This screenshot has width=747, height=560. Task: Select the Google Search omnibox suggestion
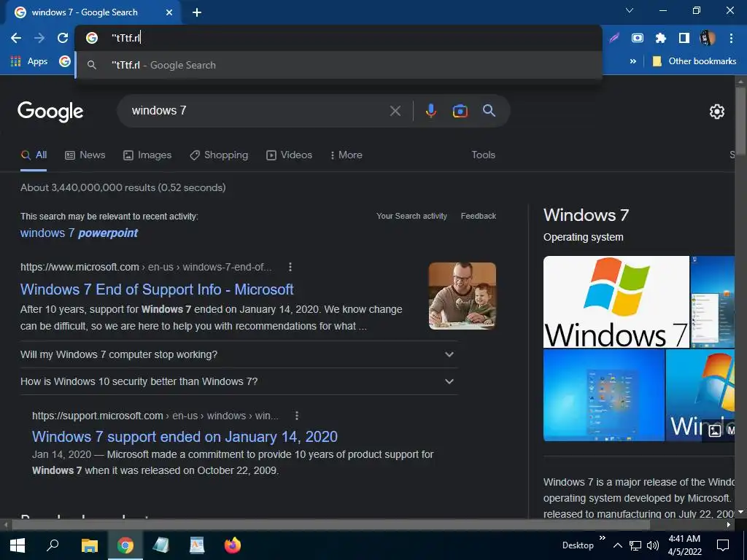[338, 65]
